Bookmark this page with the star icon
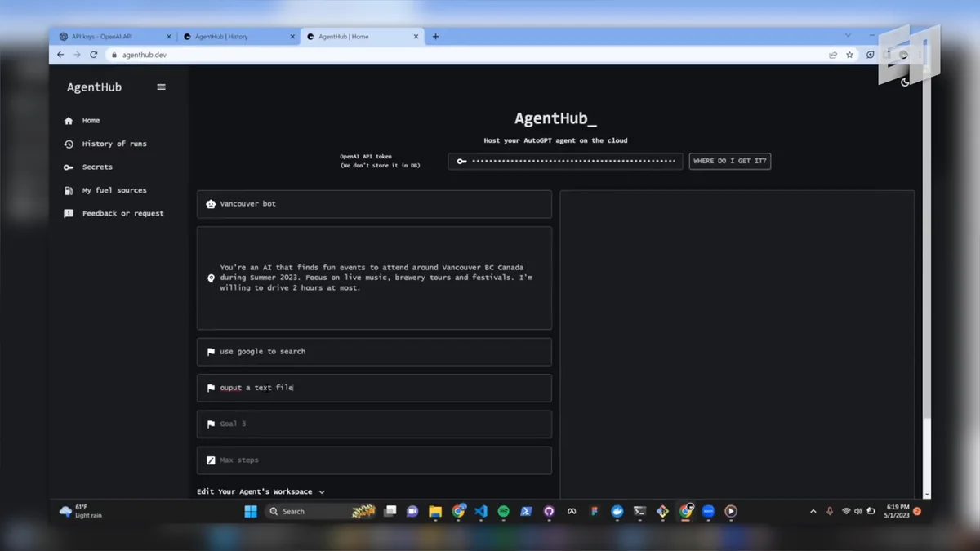Image resolution: width=980 pixels, height=551 pixels. tap(850, 55)
